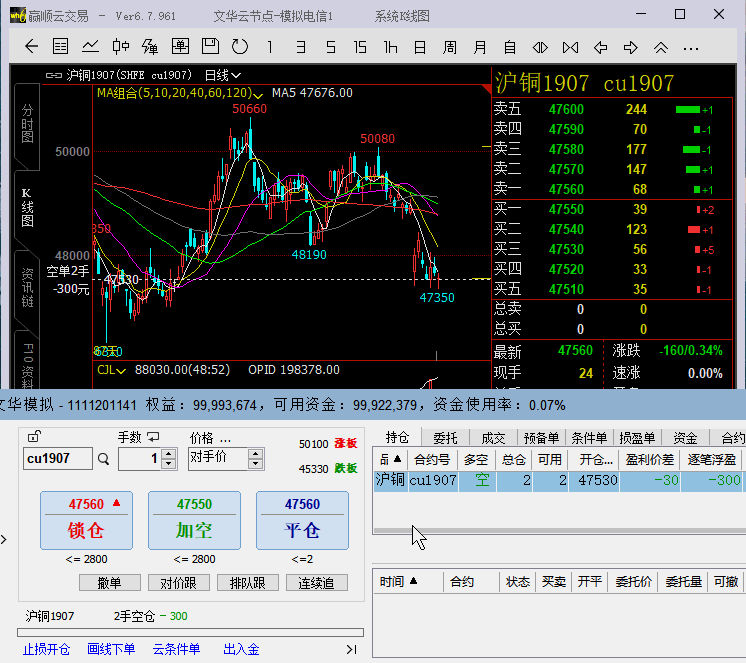Switch chart to monthly 月 period

[480, 47]
